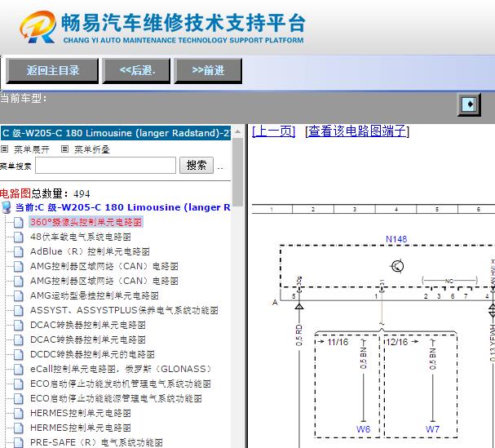This screenshot has height=448, width=495.
Task: Click document icon beside AMG运动型悬挂控制单元电路图
Action: click(x=19, y=295)
